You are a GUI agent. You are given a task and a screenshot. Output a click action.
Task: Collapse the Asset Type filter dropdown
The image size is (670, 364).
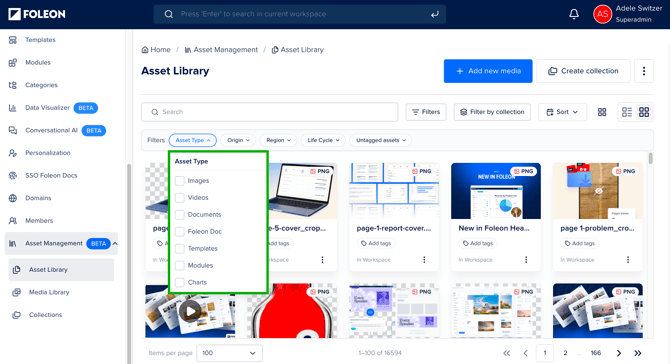point(193,140)
